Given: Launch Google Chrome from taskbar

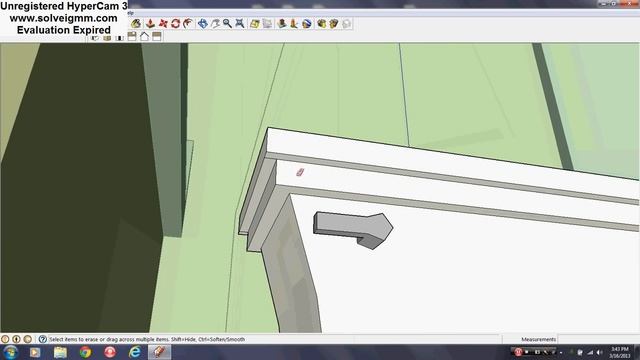Looking at the screenshot, I should 85,352.
